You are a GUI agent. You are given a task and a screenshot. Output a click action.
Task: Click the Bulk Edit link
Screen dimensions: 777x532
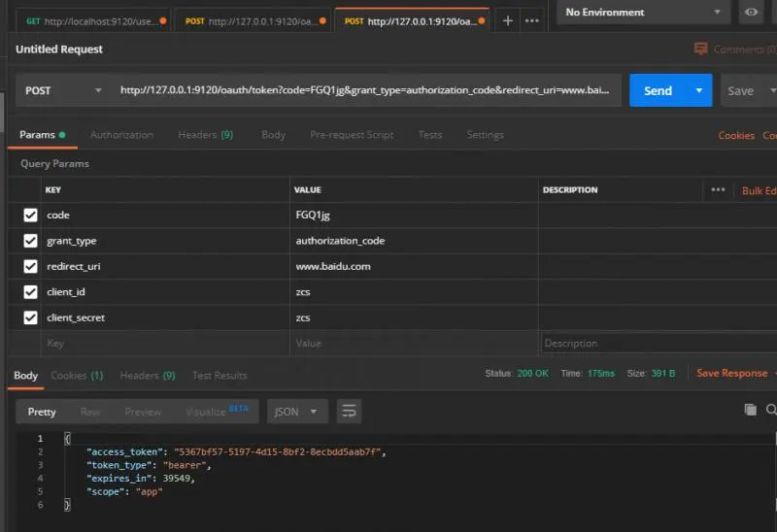click(x=760, y=190)
